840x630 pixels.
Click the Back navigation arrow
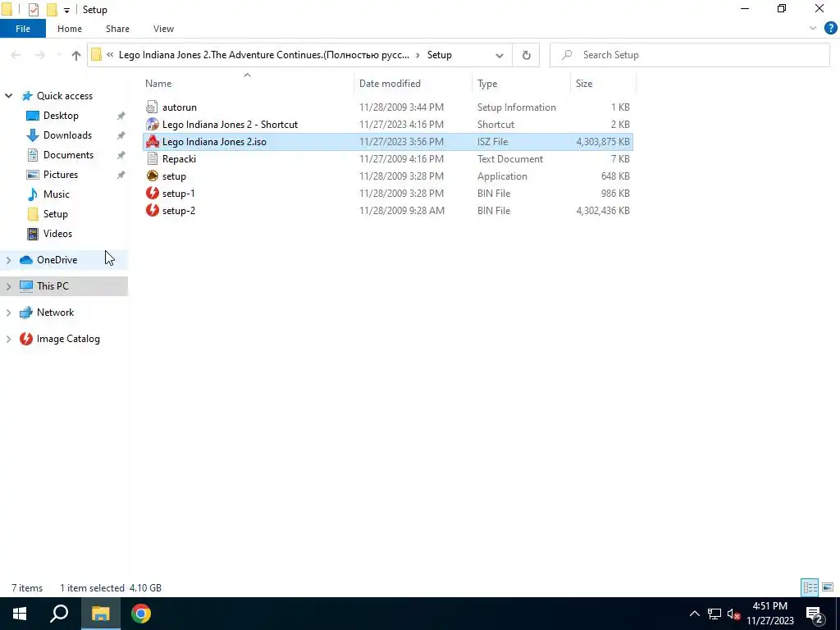[x=16, y=55]
